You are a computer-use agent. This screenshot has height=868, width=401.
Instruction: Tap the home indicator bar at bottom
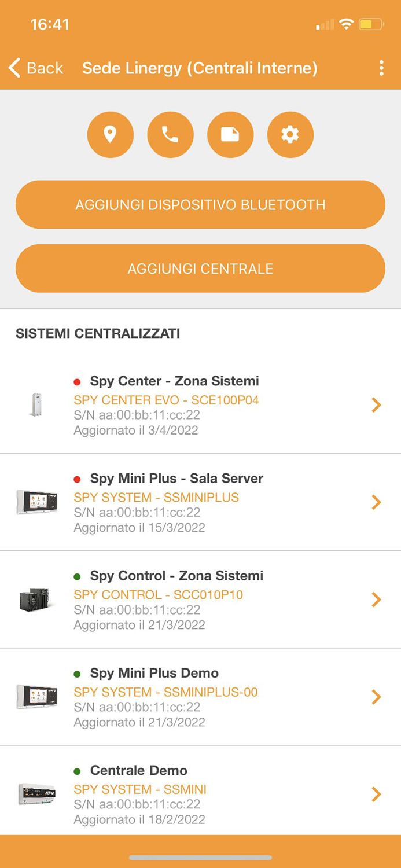point(200,856)
